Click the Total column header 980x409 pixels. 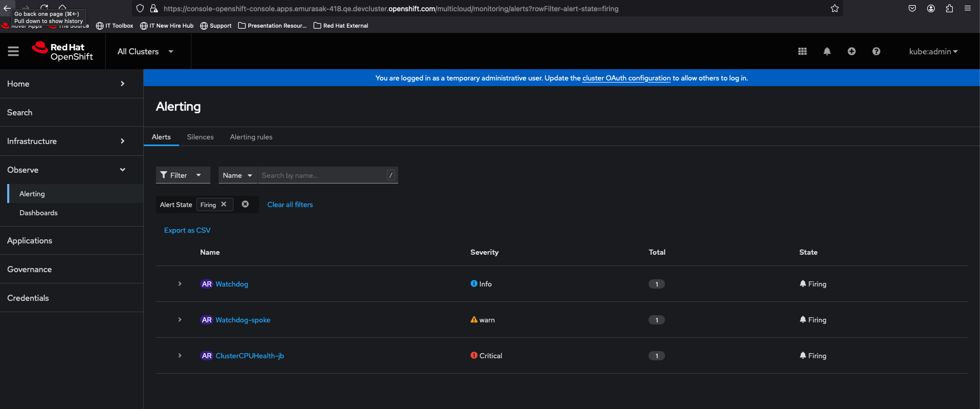tap(657, 252)
